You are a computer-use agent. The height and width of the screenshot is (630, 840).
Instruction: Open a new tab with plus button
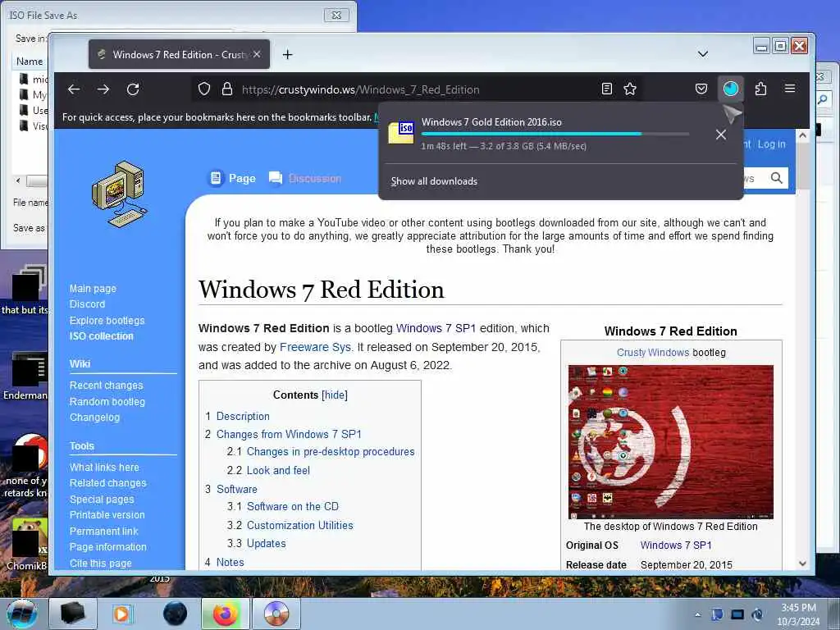[288, 55]
